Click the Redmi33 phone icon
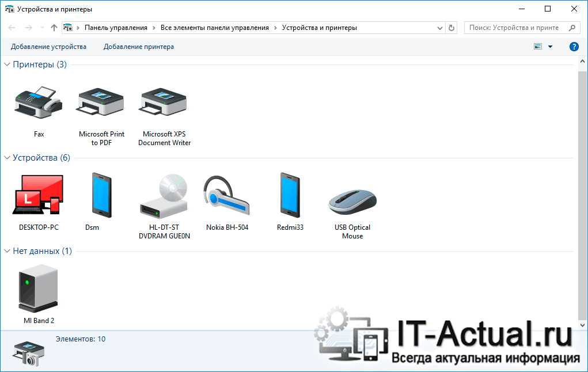Screen dimensions: 588x372 point(290,196)
